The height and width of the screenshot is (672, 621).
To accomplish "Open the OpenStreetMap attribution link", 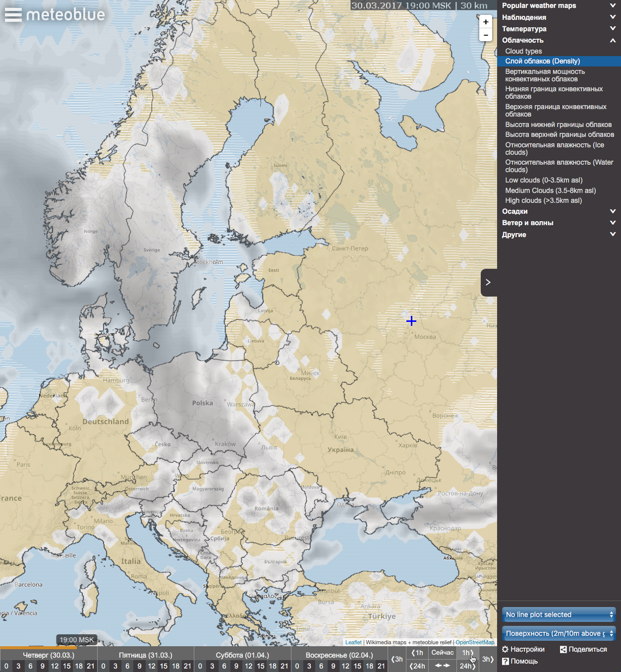I will [x=475, y=642].
